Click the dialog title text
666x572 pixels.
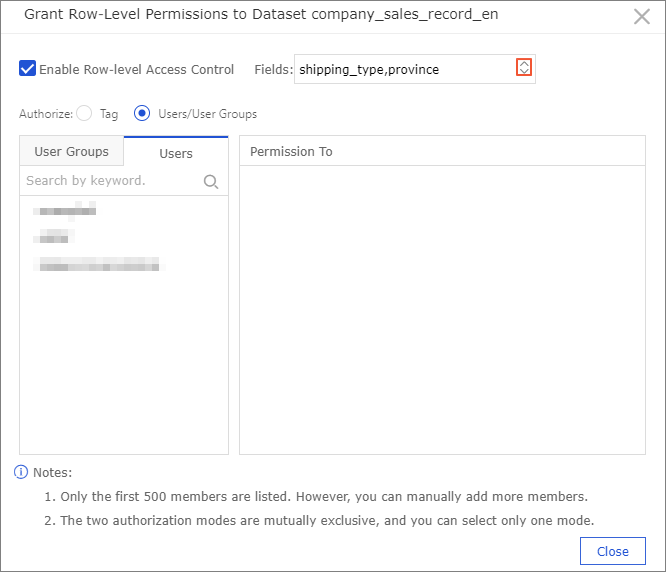(261, 14)
